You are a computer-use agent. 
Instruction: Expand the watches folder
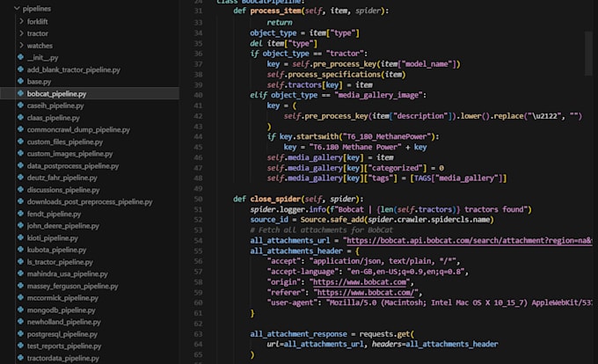(22, 46)
